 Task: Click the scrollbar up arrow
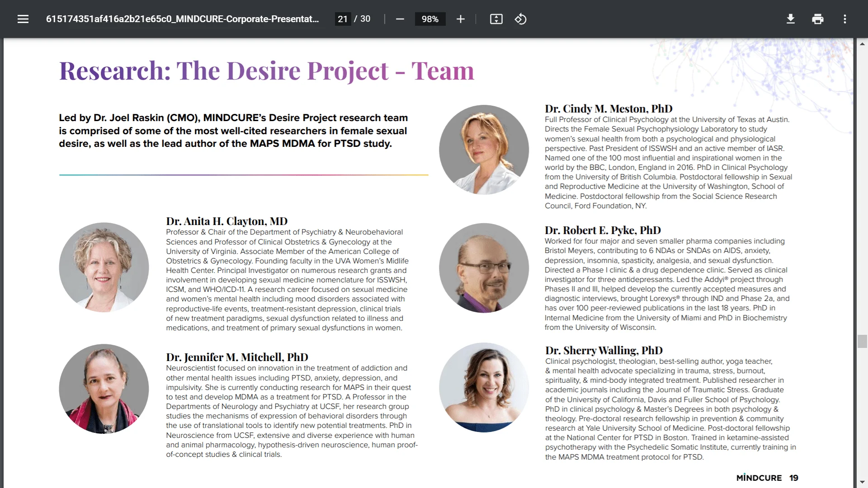pos(862,44)
